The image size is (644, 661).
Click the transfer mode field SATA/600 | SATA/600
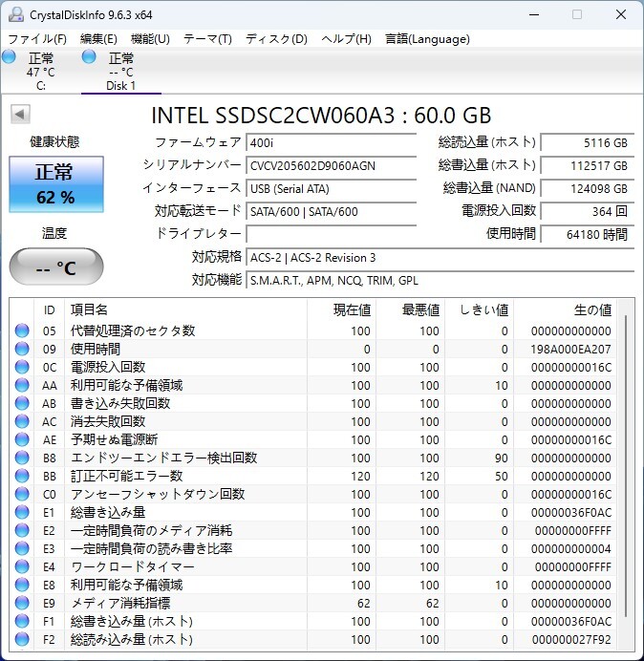(332, 211)
